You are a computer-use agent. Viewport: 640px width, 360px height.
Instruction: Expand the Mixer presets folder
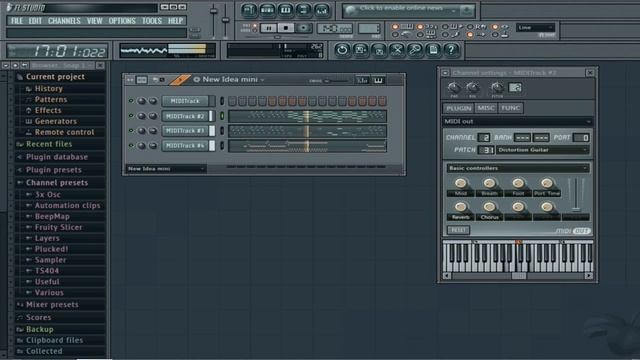click(x=52, y=305)
